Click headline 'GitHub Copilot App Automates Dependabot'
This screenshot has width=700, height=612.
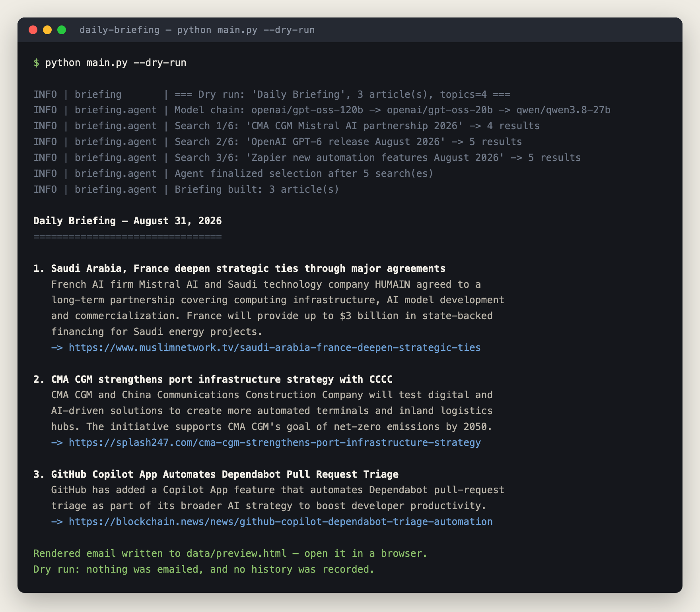(225, 474)
